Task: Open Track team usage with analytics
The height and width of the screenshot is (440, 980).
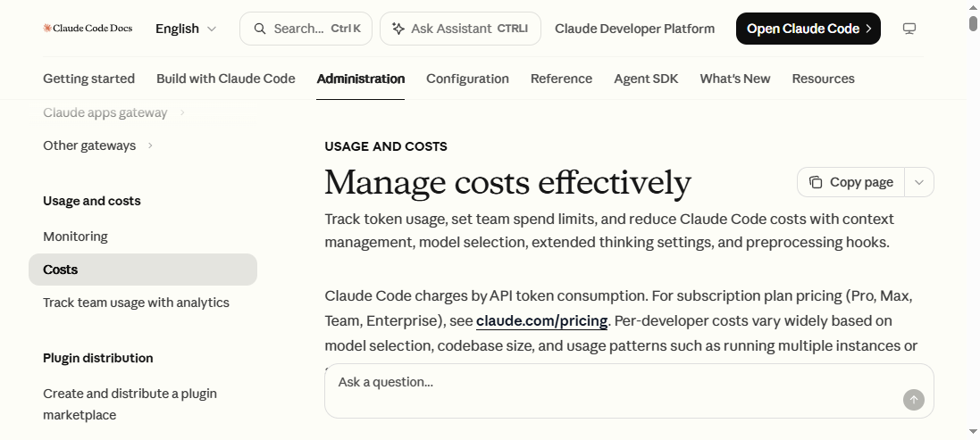Action: point(136,303)
